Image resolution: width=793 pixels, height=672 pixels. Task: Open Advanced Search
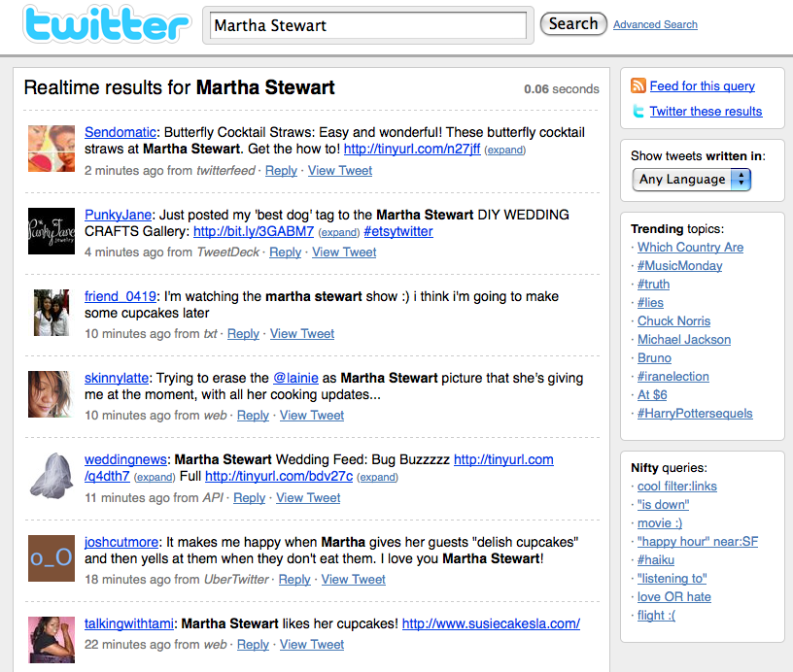655,24
